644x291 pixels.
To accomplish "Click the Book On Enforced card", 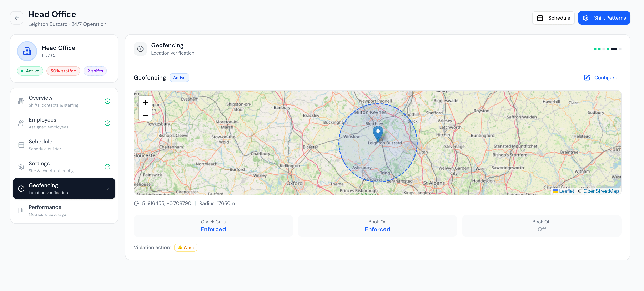I will (377, 226).
